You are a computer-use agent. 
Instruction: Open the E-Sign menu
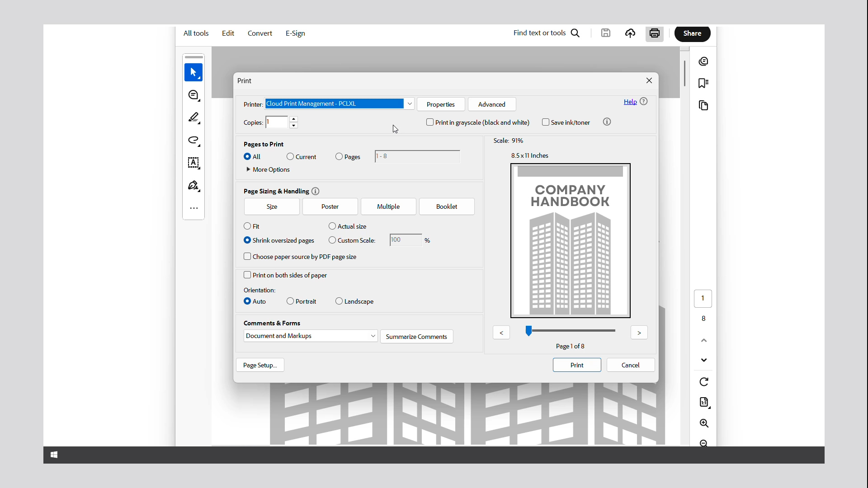click(x=295, y=33)
